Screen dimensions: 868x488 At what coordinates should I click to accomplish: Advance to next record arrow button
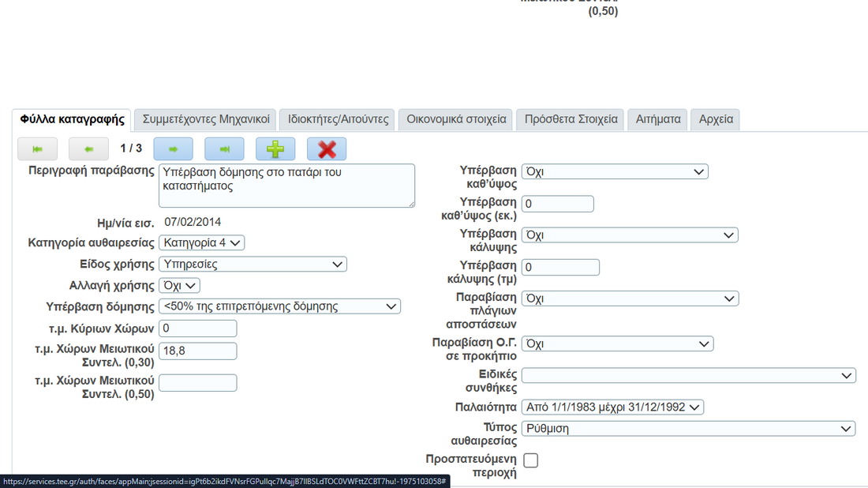tap(173, 148)
